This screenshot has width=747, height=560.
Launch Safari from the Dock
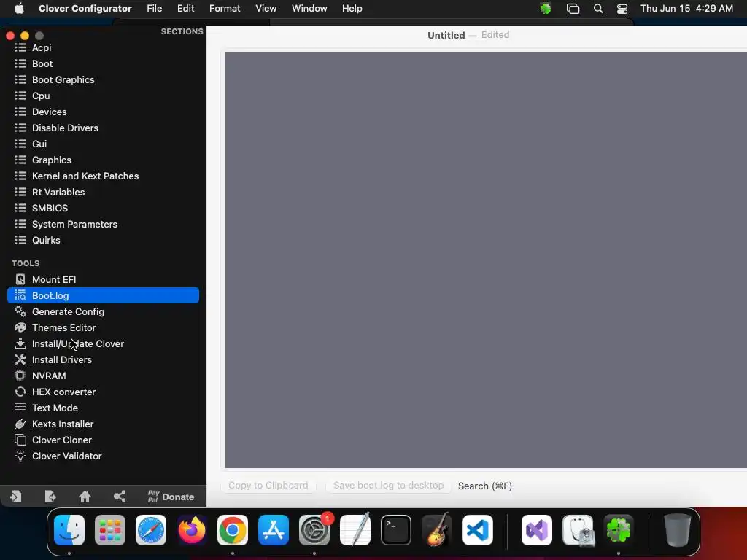(x=151, y=530)
